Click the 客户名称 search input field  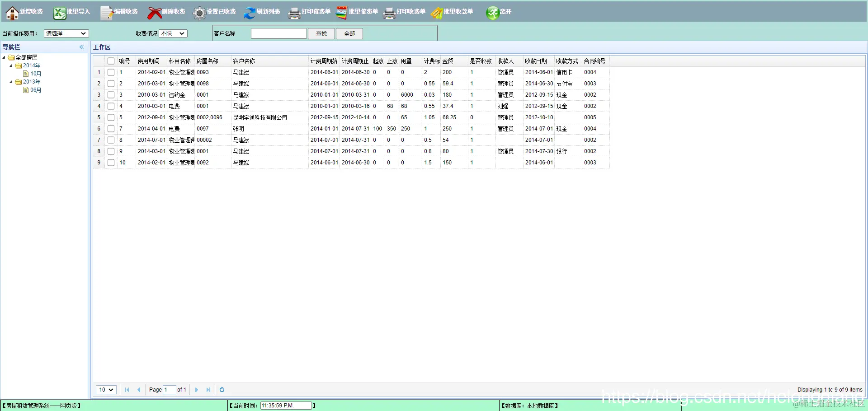pyautogui.click(x=279, y=33)
